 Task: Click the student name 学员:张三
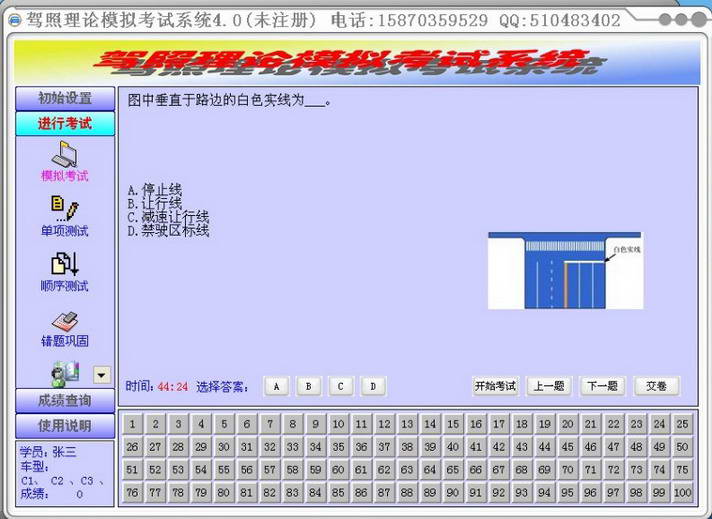pos(48,452)
